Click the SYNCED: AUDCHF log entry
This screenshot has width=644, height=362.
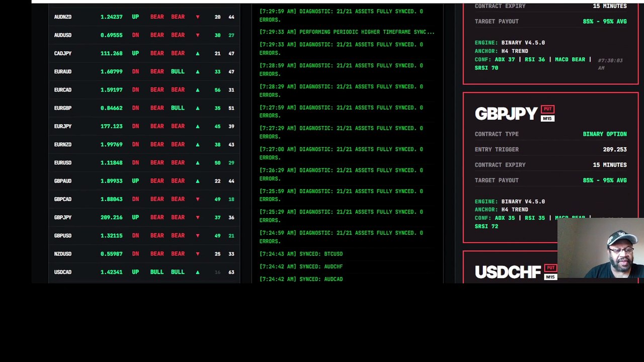(301, 266)
